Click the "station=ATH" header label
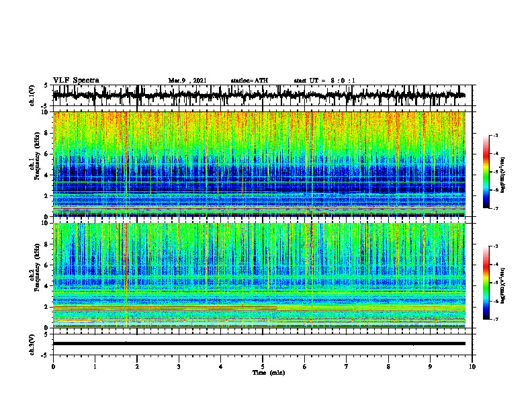Screen dimensions: 532x411 [249, 81]
